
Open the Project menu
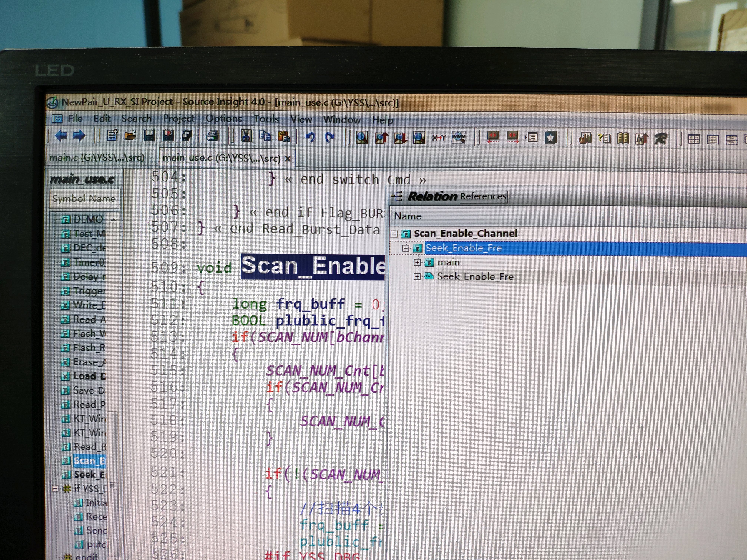coord(179,119)
